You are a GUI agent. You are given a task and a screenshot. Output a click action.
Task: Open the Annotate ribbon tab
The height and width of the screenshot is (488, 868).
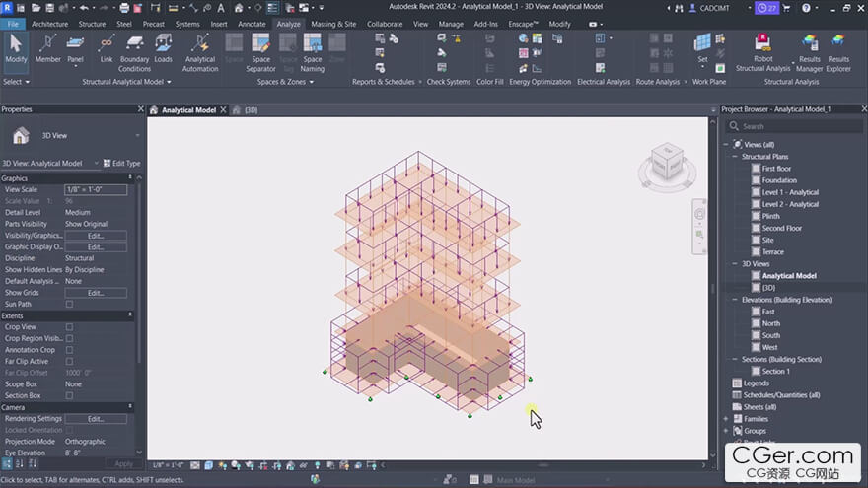pos(252,24)
